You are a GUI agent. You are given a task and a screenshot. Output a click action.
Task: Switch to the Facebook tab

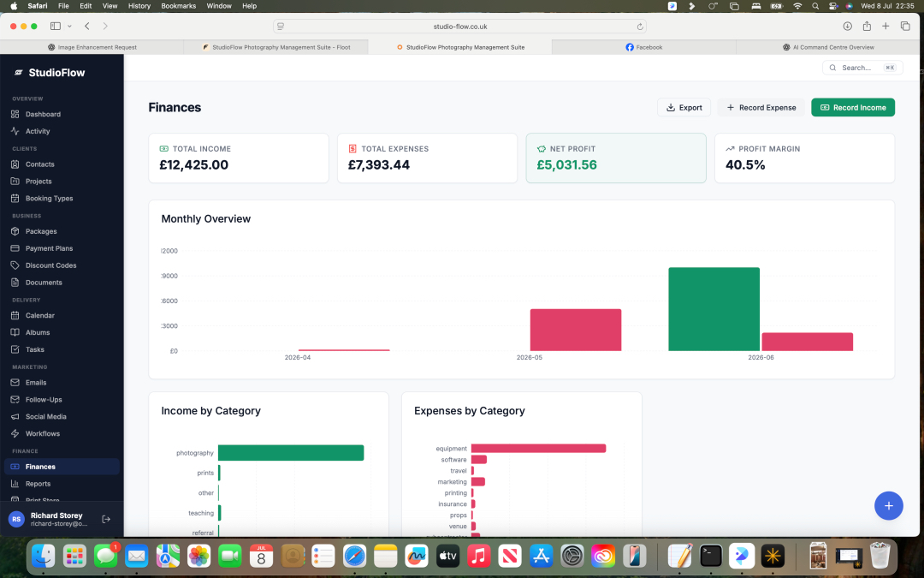[643, 47]
